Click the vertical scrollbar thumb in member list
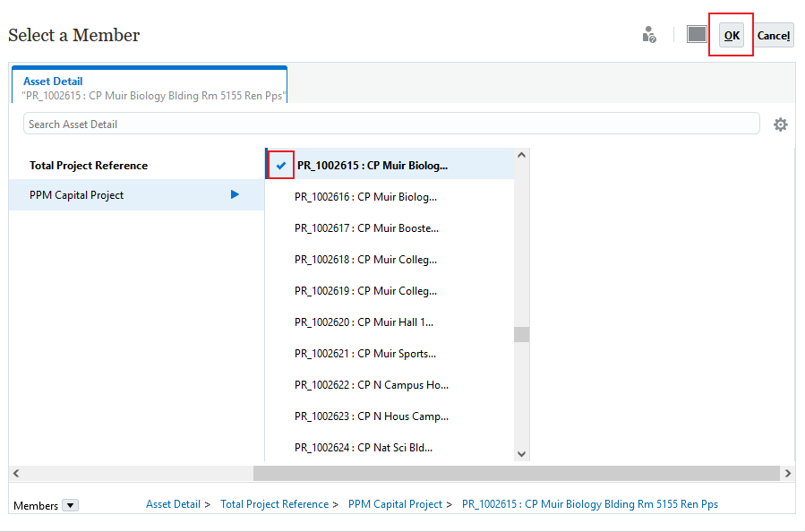This screenshot has height=532, width=805. pyautogui.click(x=521, y=334)
